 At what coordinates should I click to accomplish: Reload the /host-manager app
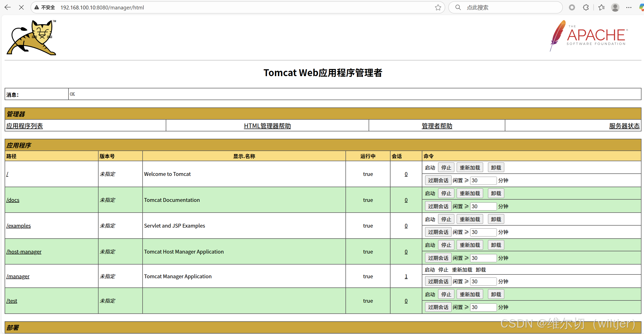(x=470, y=245)
